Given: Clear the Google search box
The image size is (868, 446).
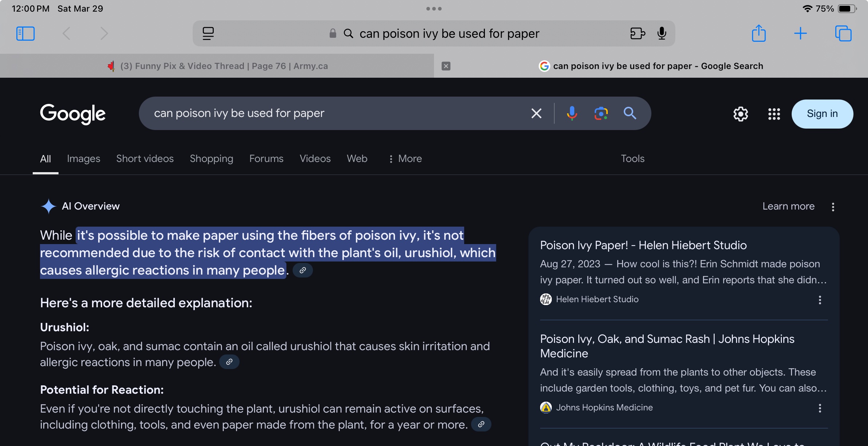Looking at the screenshot, I should point(536,113).
